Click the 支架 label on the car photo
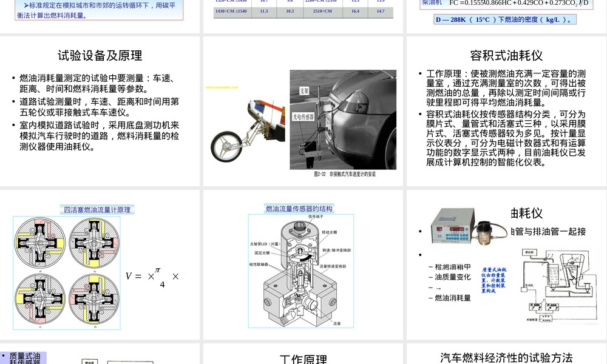This screenshot has width=607, height=364. pyautogui.click(x=304, y=90)
